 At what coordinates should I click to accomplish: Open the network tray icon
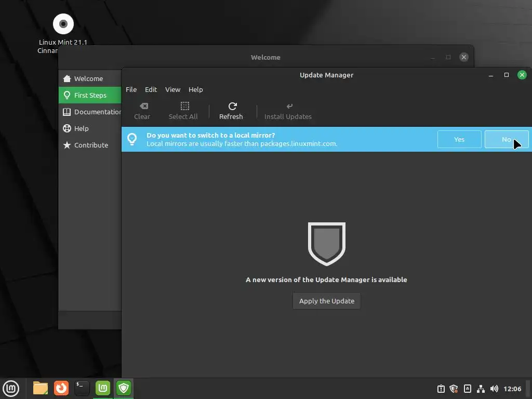(x=481, y=389)
